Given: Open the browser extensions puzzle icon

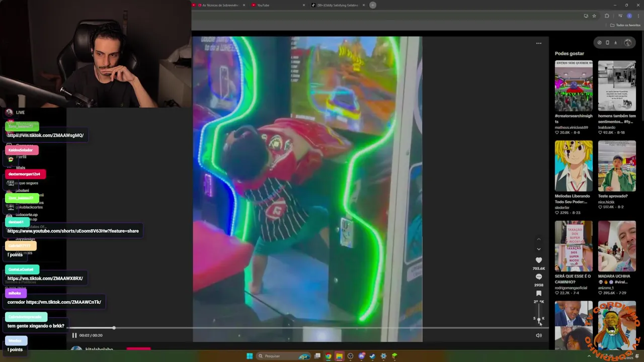Looking at the screenshot, I should click(607, 16).
